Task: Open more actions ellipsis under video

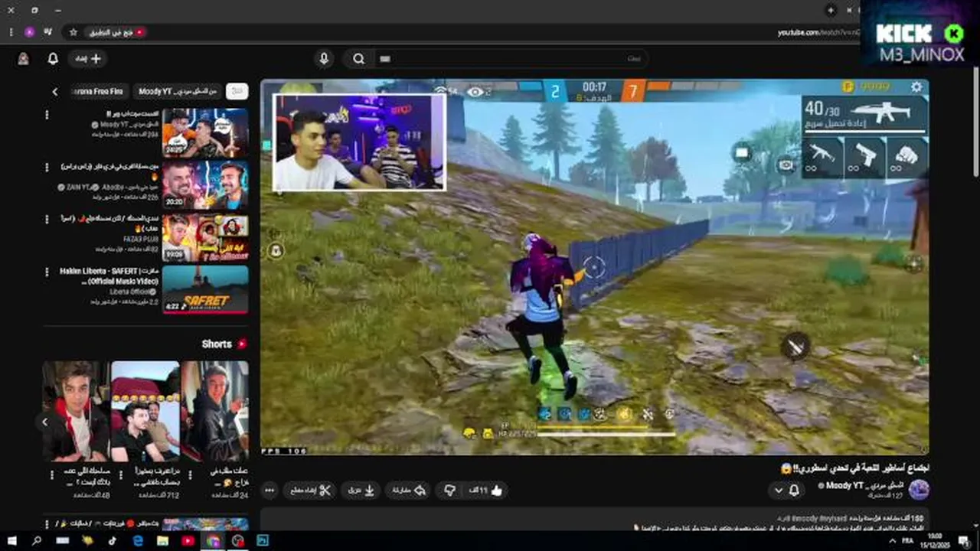Action: click(269, 491)
